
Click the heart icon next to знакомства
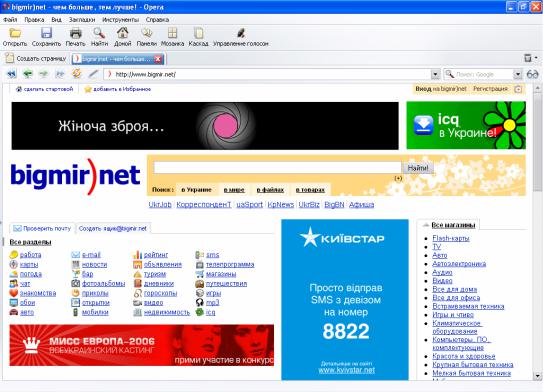tap(14, 293)
